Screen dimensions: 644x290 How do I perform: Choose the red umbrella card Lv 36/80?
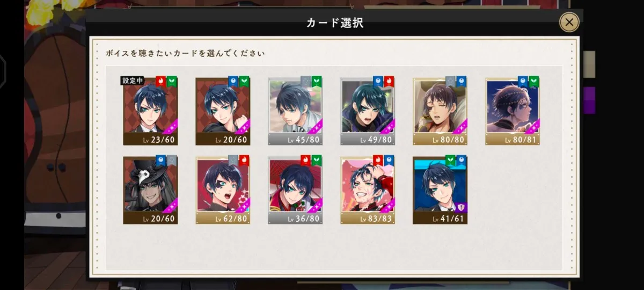point(295,190)
